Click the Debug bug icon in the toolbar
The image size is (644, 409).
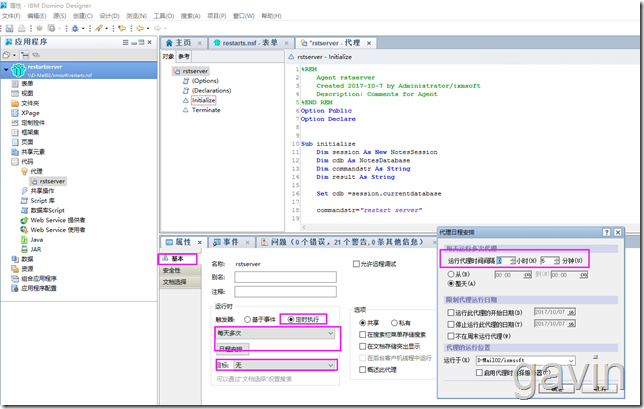click(75, 28)
